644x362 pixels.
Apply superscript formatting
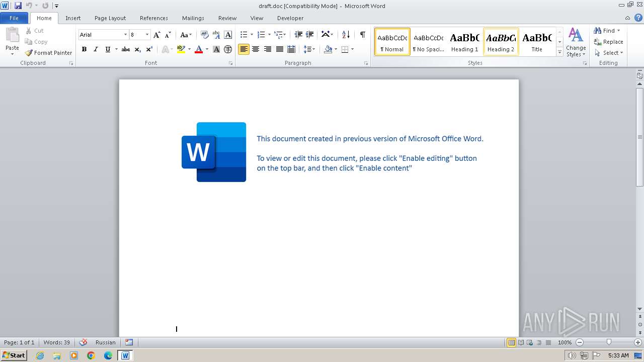149,49
